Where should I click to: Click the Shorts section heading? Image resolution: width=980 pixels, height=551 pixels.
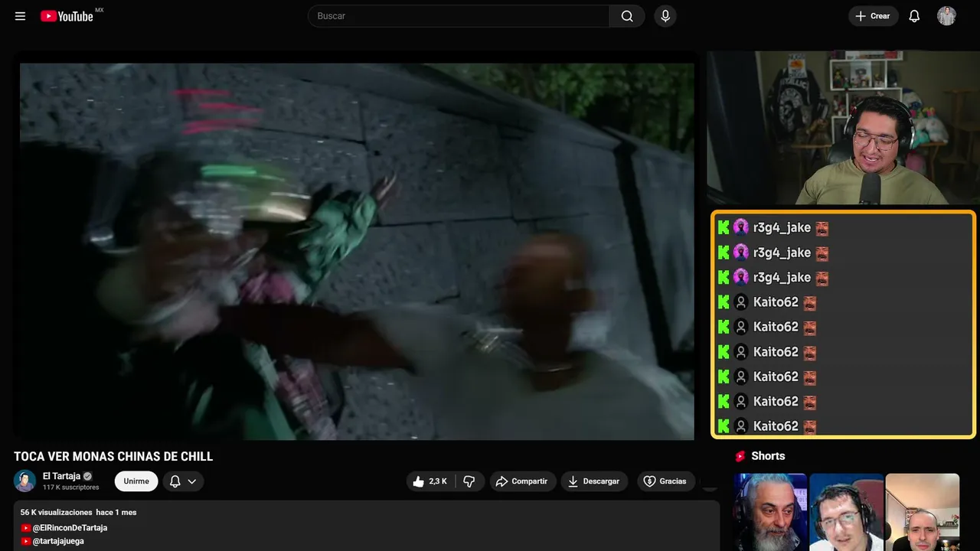(768, 456)
